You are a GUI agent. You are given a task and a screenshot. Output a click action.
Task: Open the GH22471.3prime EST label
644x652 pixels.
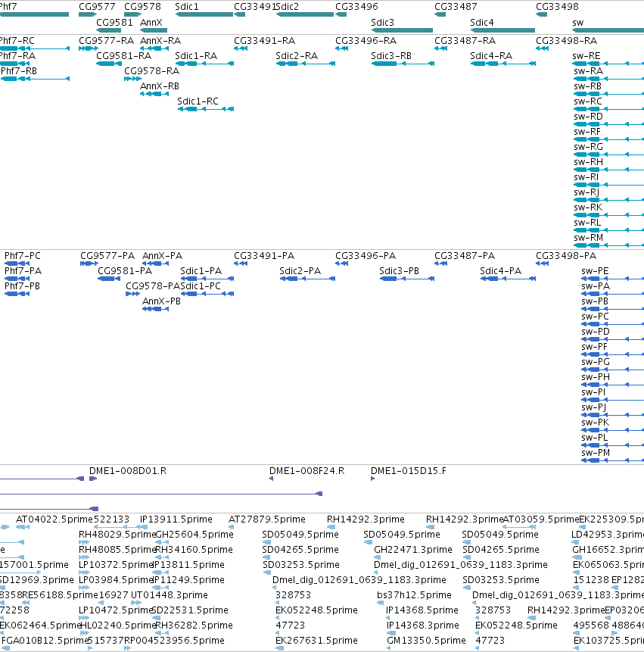413,550
